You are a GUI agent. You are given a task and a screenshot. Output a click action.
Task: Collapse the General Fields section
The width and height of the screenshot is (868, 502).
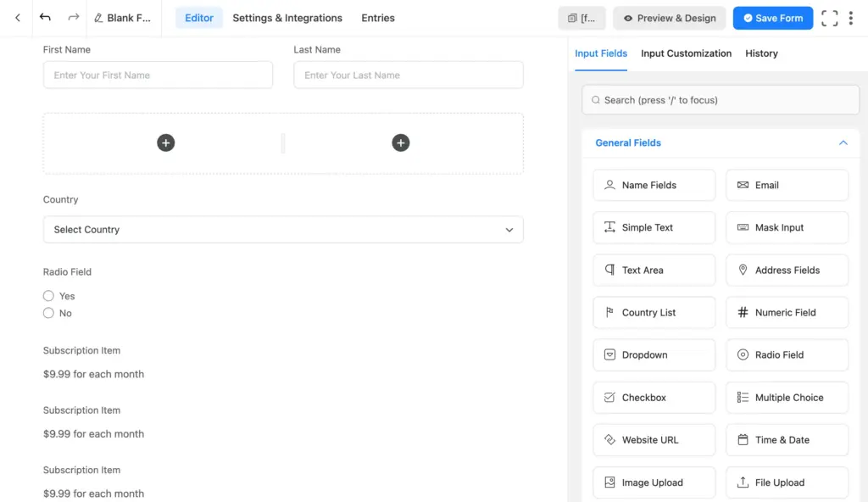click(843, 142)
